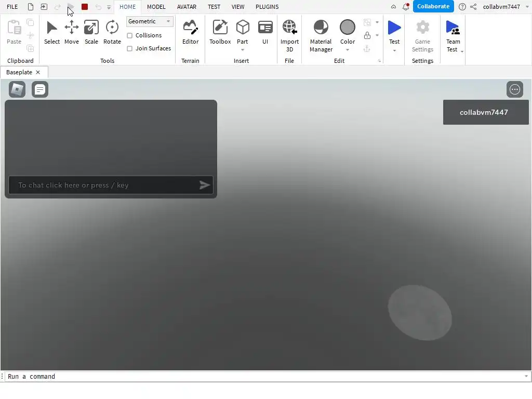Expand the Group options dropdown arrow
This screenshot has height=399, width=532.
[x=377, y=22]
